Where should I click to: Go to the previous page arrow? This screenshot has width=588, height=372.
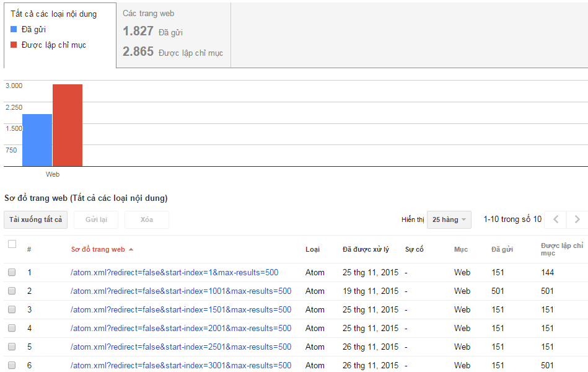[x=556, y=219]
